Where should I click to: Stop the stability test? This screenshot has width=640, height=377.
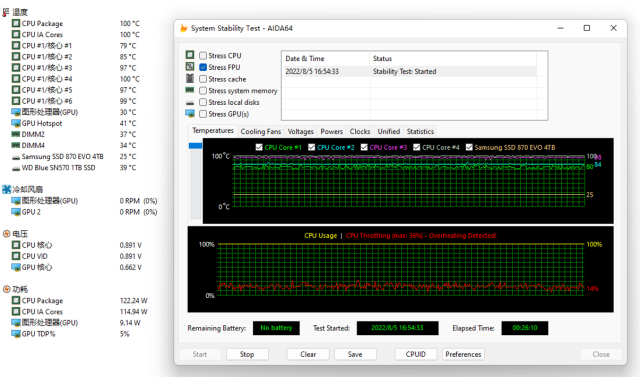tap(247, 354)
